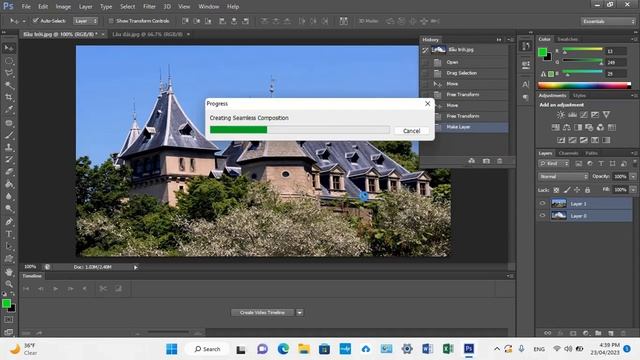The width and height of the screenshot is (640, 360).
Task: Open Photoshop from the Windows taskbar
Action: coord(469,349)
